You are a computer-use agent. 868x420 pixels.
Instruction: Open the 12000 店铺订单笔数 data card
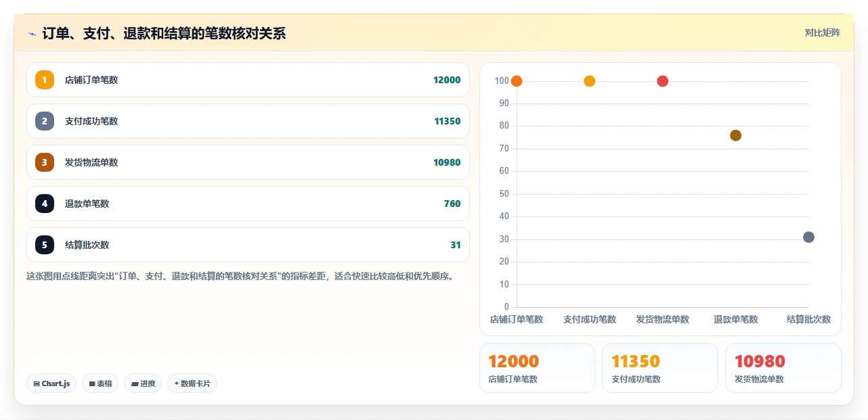(537, 368)
